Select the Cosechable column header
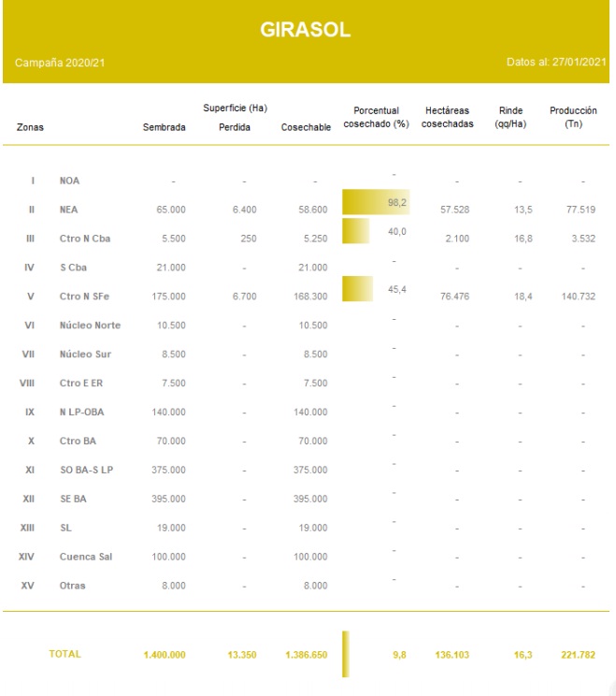Viewport: 616px width, 696px height. 306,125
